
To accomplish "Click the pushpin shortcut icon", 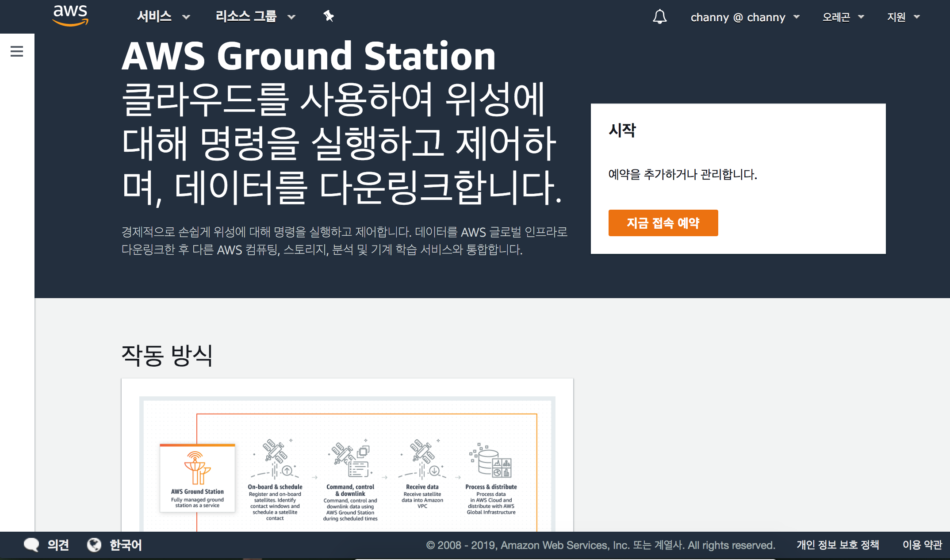I will (328, 16).
